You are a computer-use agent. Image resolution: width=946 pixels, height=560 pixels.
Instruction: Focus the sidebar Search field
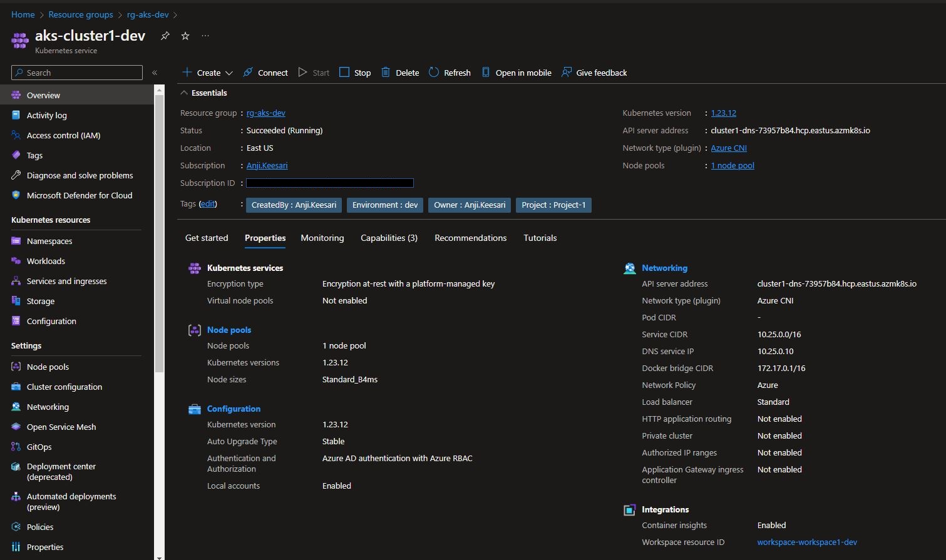click(x=77, y=73)
